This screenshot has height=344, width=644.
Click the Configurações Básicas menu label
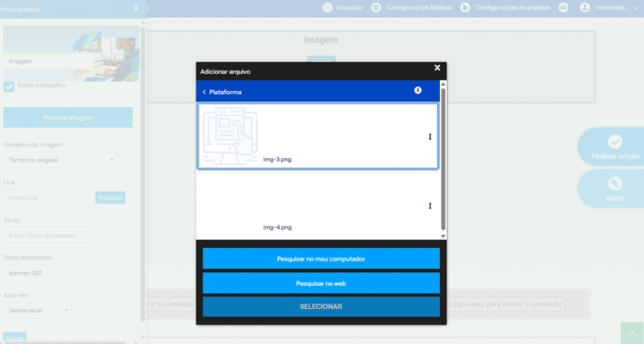pos(419,8)
